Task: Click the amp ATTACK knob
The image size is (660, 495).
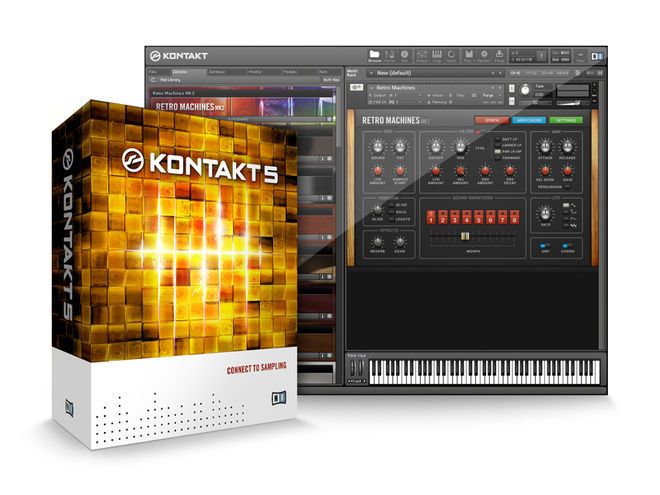Action: point(545,147)
